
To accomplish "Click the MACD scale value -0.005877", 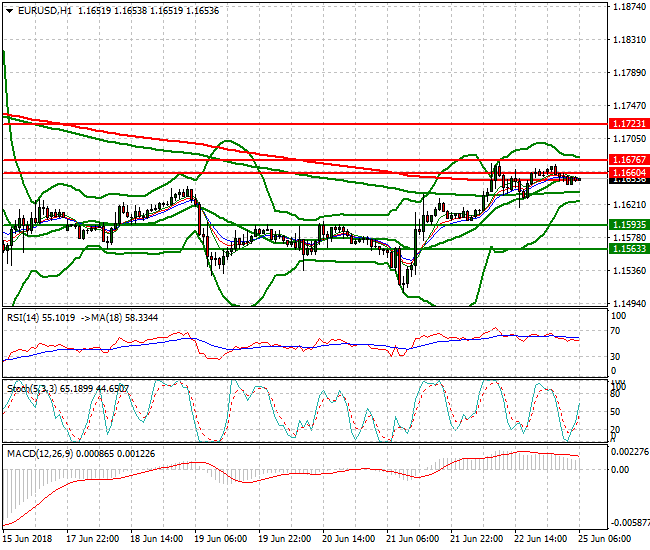I will tap(630, 523).
